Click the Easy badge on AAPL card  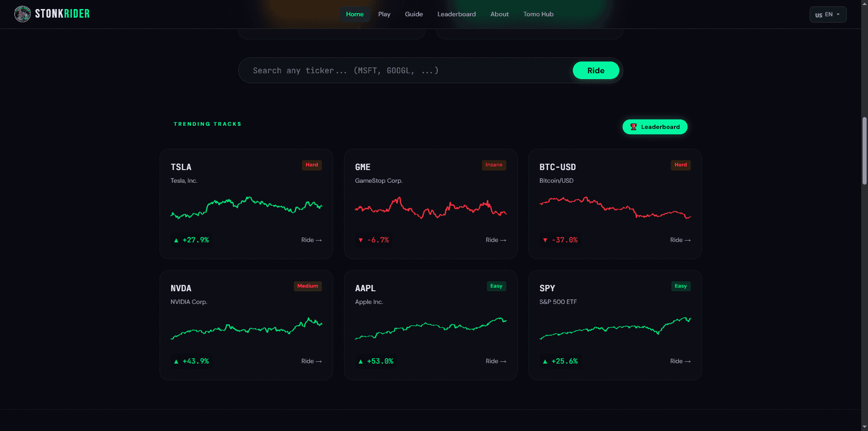coord(496,286)
